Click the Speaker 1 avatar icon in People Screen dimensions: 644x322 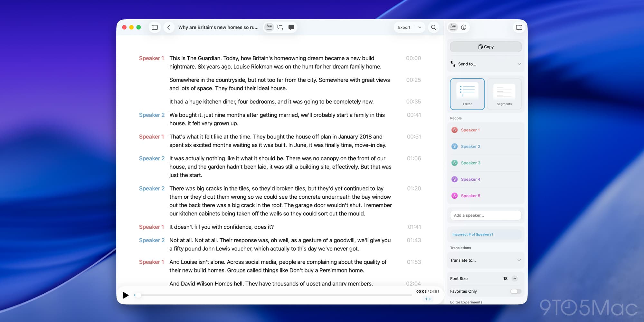454,130
